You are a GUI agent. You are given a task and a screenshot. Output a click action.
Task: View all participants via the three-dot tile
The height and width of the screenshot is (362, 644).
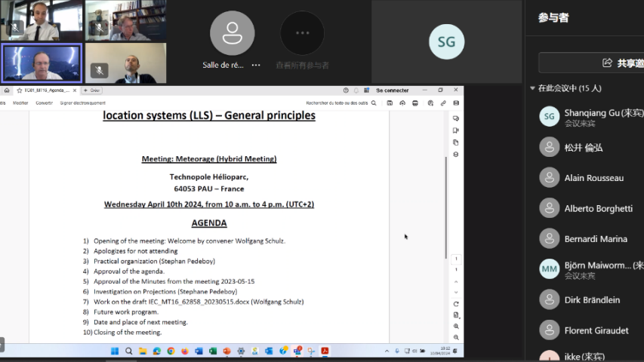[302, 33]
